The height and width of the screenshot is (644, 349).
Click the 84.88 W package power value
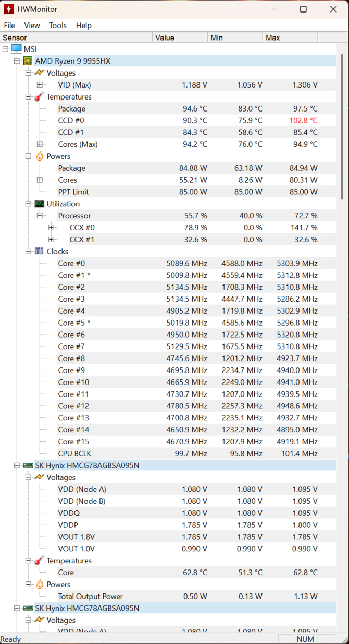(x=190, y=168)
